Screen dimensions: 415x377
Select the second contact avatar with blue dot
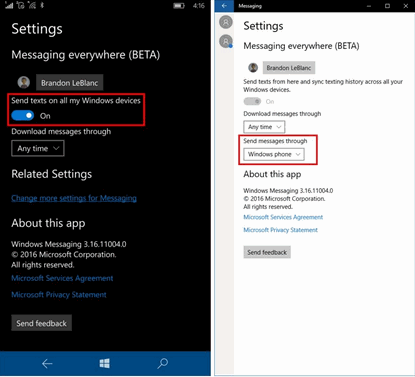click(x=226, y=41)
